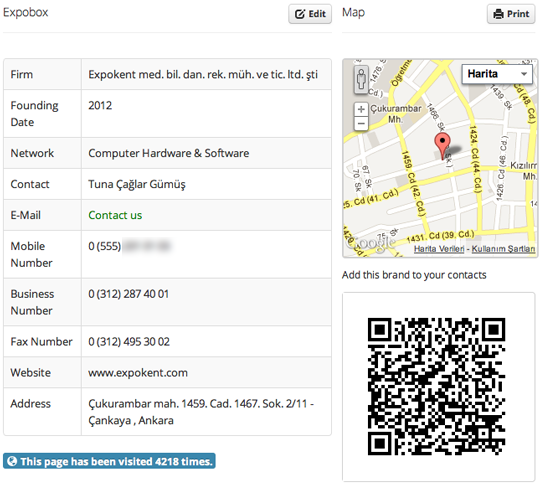Click the globe icon in visit badge

click(12, 461)
